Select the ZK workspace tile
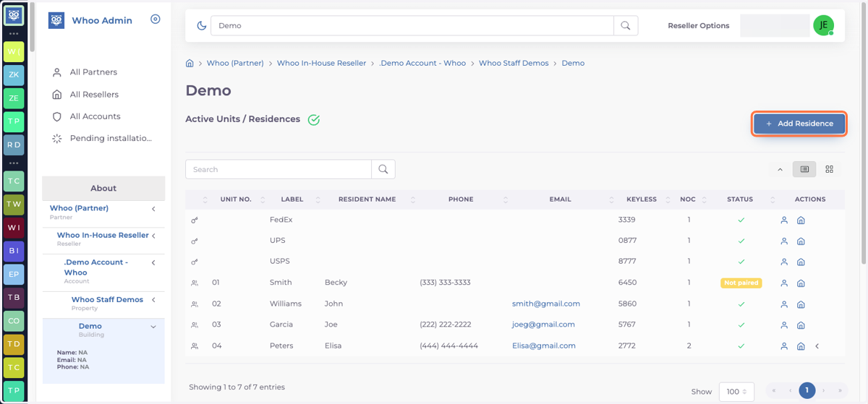The image size is (868, 404). [x=14, y=74]
